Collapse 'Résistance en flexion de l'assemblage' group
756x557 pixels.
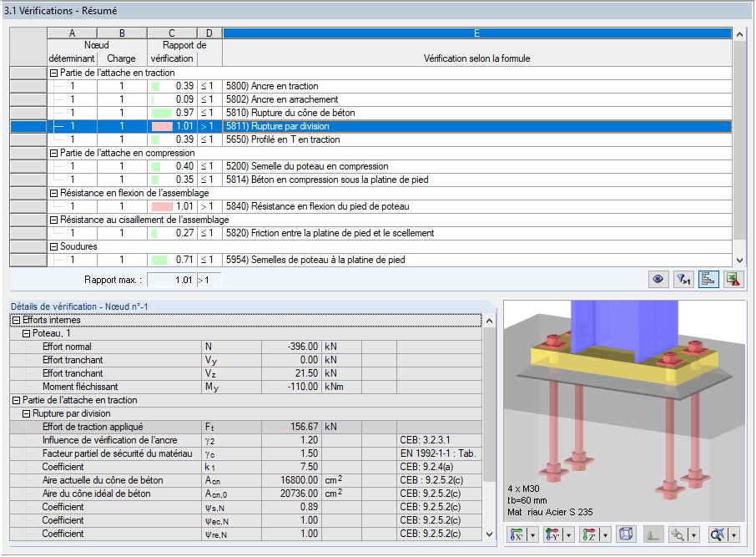pos(54,193)
